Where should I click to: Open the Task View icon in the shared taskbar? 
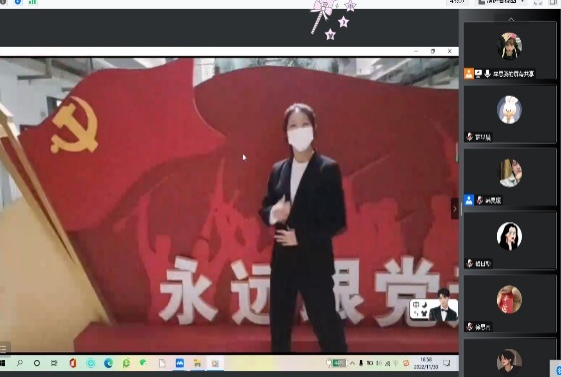pos(54,363)
